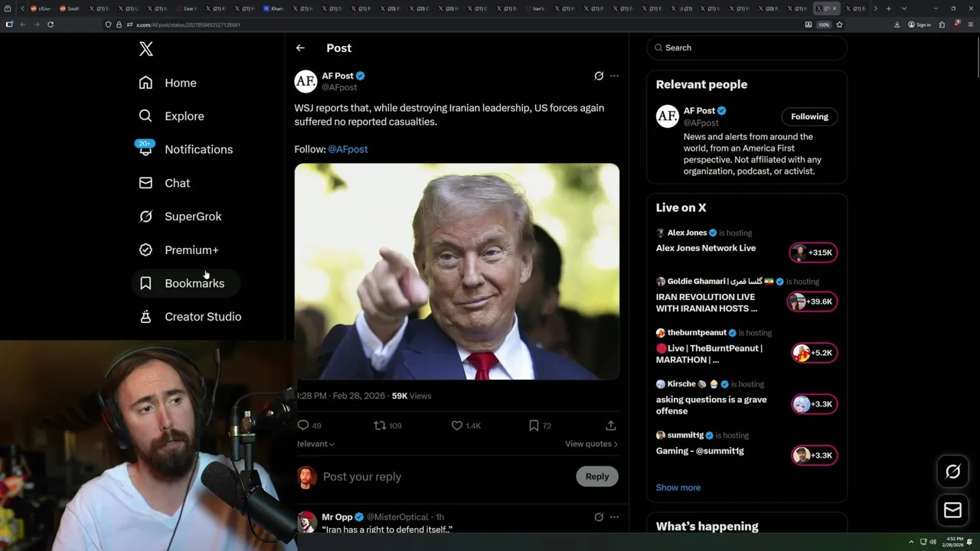Join IRAN REVOLUTION LIVE space
The image size is (980, 551).
pos(707,302)
